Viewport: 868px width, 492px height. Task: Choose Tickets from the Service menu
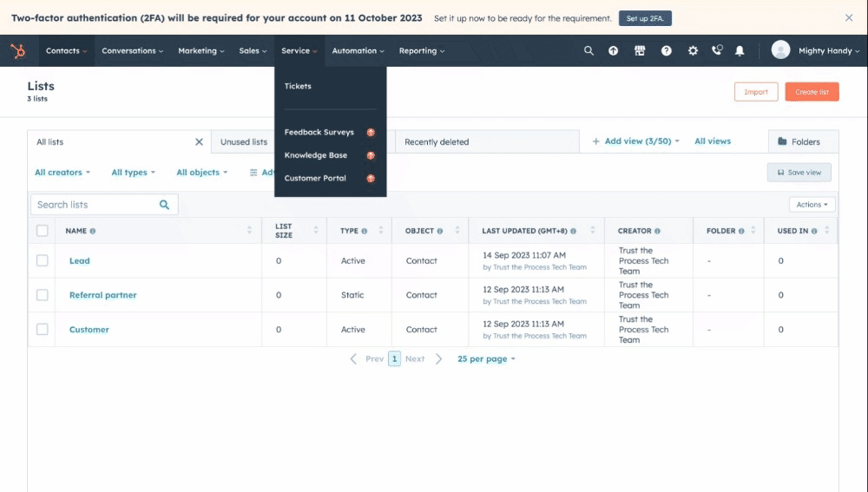click(298, 86)
